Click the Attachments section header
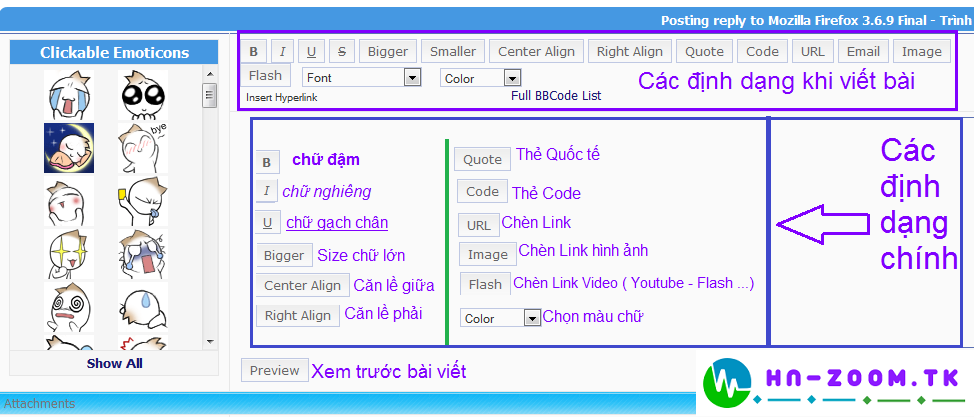The width and height of the screenshot is (974, 417). click(40, 404)
